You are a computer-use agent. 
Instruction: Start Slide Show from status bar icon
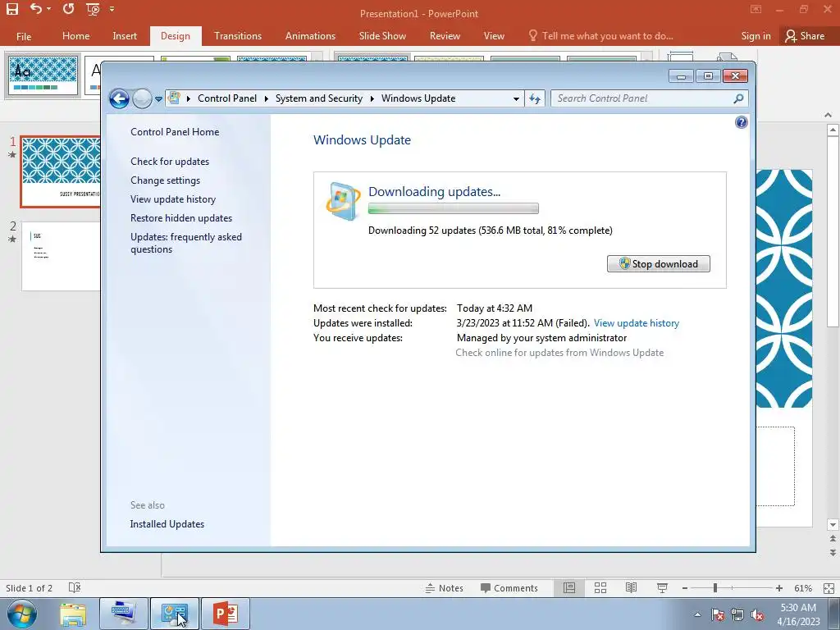pyautogui.click(x=662, y=588)
